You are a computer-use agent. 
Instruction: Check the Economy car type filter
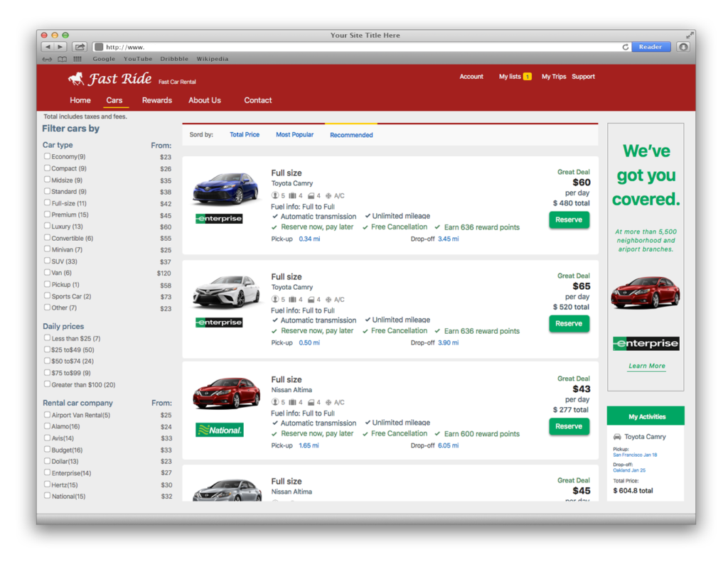click(47, 156)
